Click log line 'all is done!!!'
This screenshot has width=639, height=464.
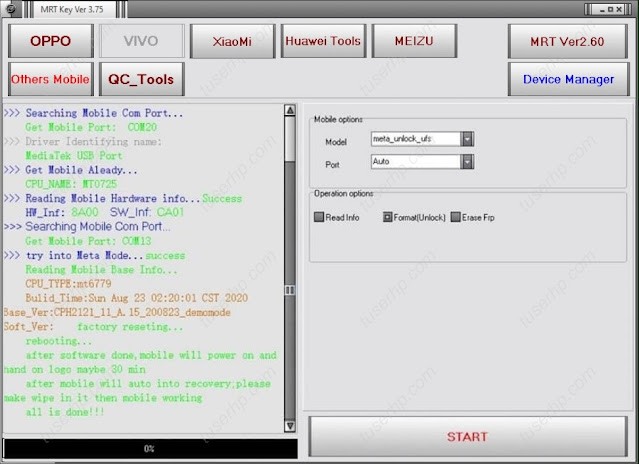pos(65,412)
